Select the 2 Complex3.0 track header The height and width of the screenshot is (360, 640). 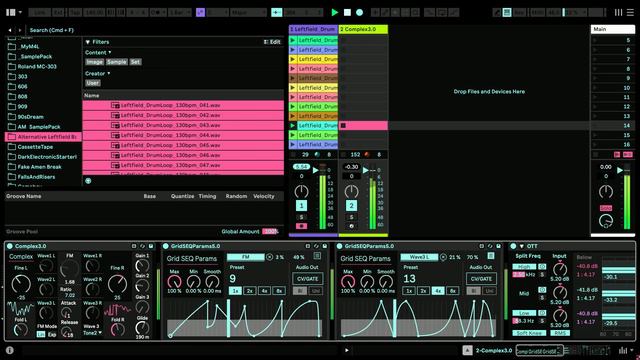pos(363,29)
